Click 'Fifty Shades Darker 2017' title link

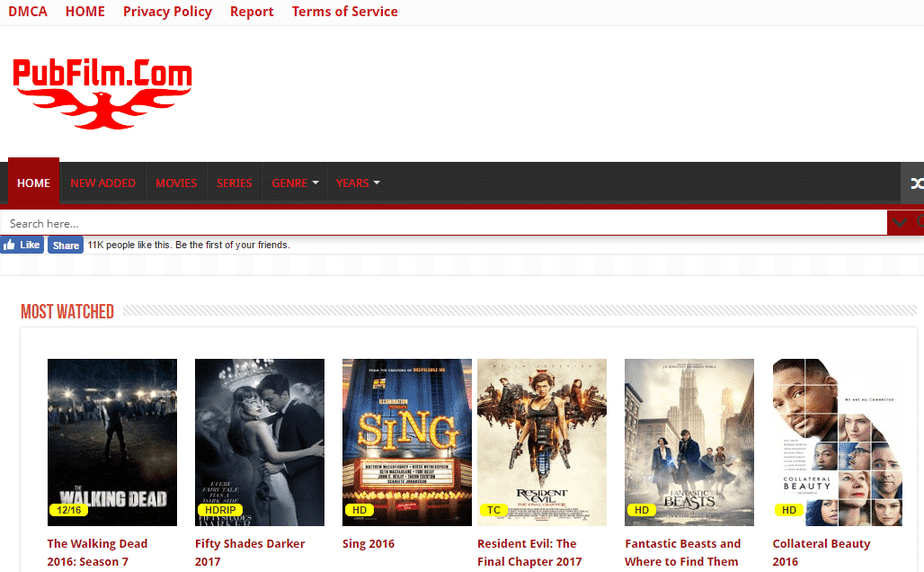coord(250,552)
